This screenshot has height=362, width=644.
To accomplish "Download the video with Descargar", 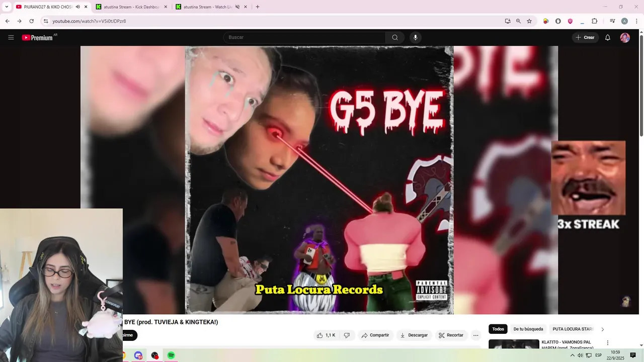I will coord(414,335).
